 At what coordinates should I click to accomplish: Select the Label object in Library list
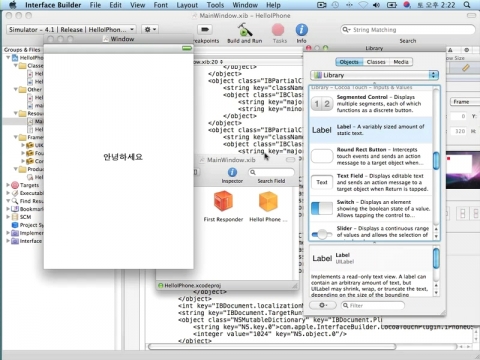point(371,130)
